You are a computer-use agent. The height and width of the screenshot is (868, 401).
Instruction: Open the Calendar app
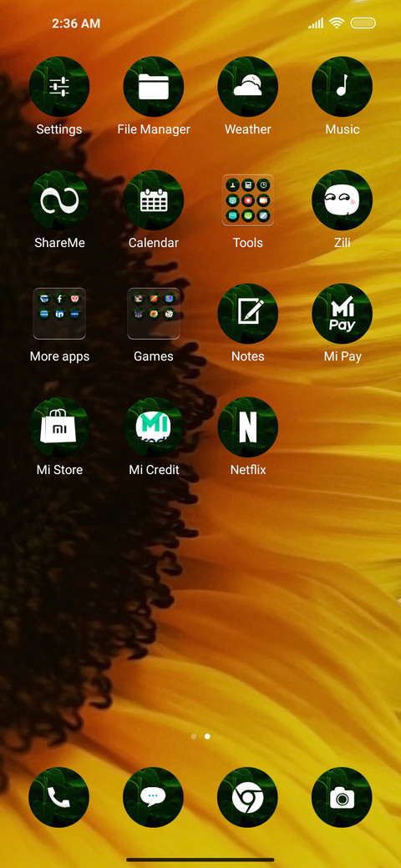click(154, 199)
